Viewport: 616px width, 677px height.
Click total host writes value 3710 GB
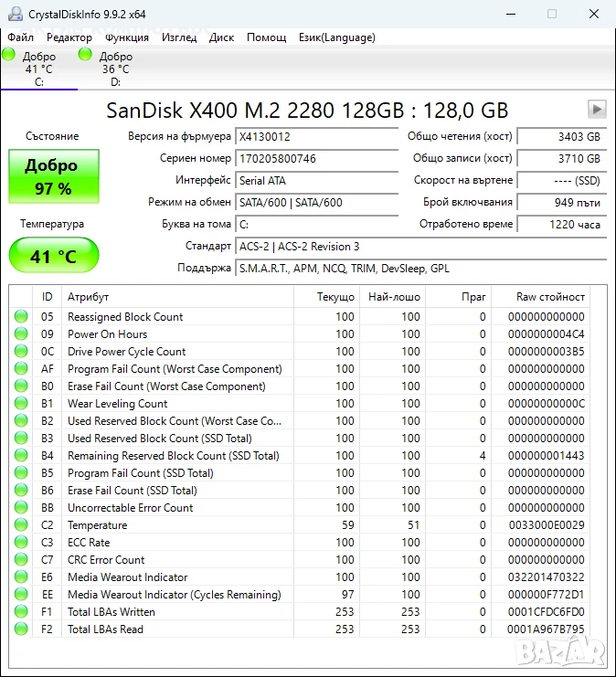[562, 159]
